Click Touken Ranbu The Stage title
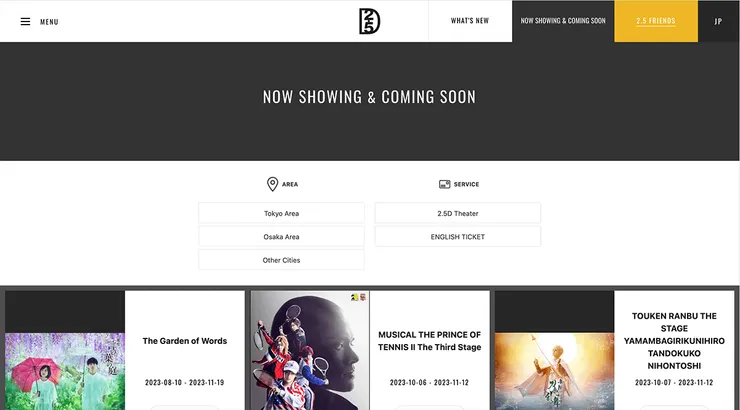This screenshot has height=410, width=740. [674, 341]
